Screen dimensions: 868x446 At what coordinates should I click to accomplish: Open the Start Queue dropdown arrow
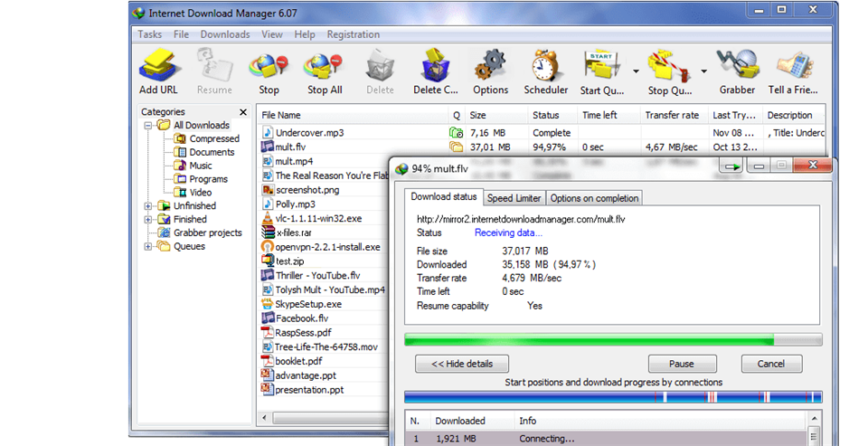click(636, 71)
